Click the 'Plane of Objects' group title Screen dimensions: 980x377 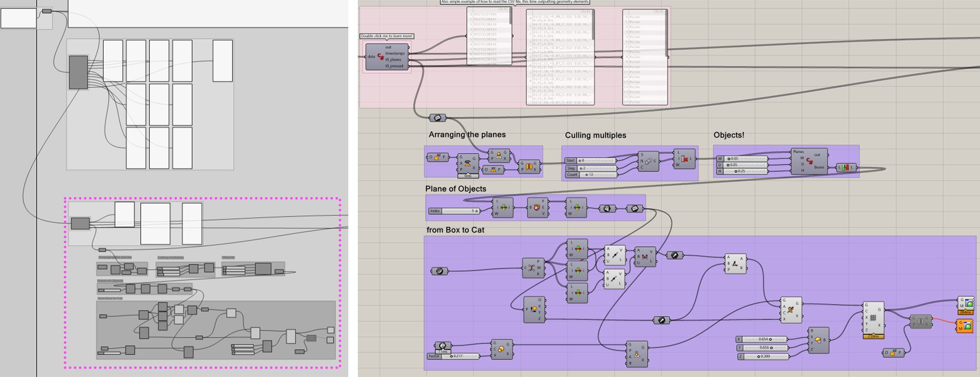pos(456,189)
